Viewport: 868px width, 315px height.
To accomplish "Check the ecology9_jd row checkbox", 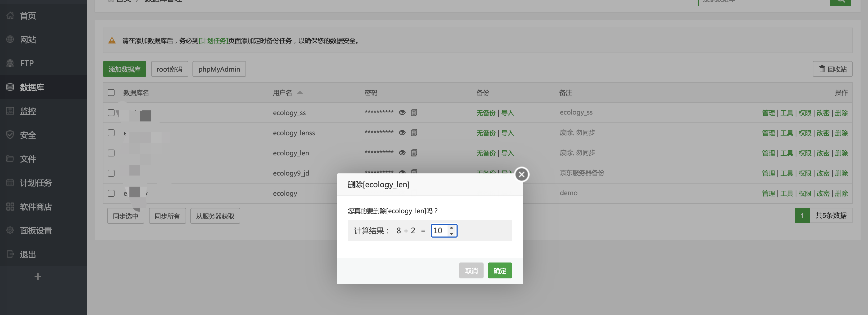I will tap(111, 173).
